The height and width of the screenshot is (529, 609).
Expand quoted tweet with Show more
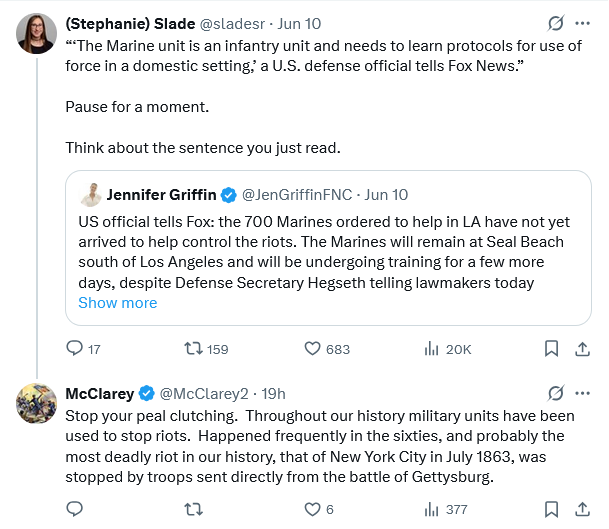point(117,303)
